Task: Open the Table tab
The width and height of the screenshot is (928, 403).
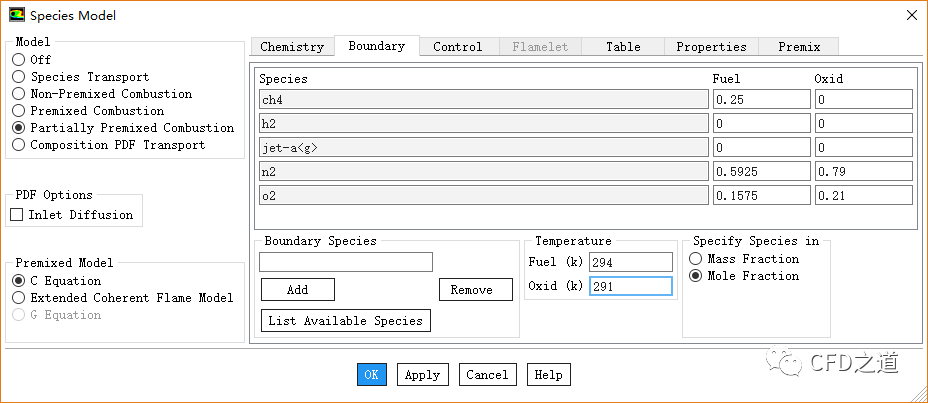Action: click(623, 47)
